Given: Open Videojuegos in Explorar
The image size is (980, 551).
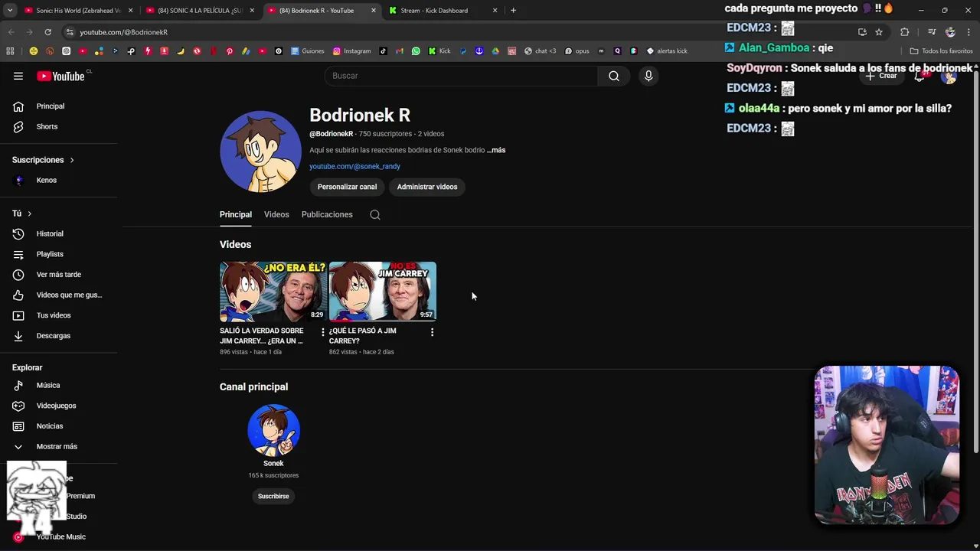Looking at the screenshot, I should point(56,406).
